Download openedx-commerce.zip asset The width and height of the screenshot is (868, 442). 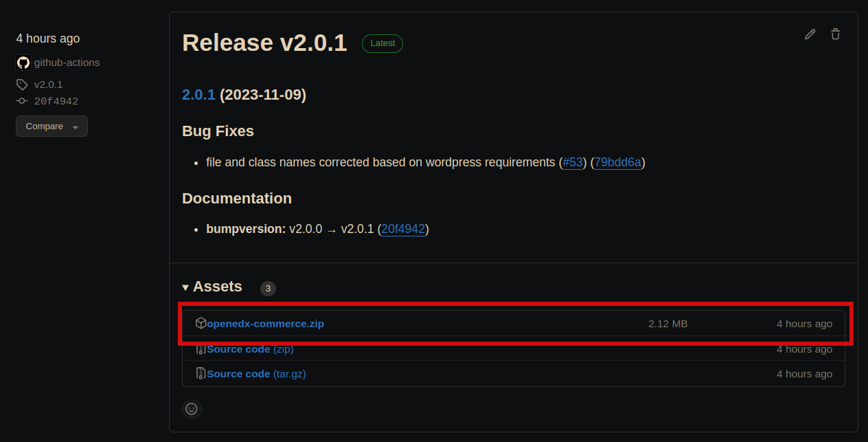pos(265,323)
